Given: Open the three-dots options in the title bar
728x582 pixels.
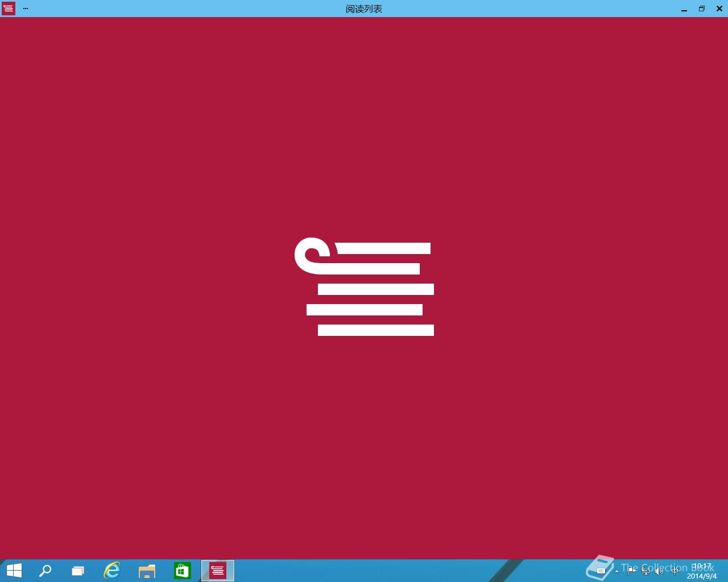Looking at the screenshot, I should pos(26,9).
